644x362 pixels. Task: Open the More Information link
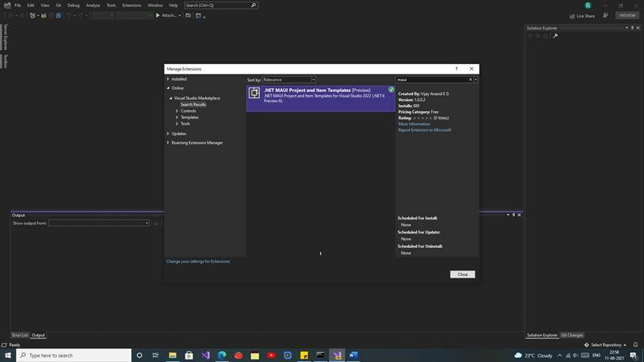pos(414,124)
